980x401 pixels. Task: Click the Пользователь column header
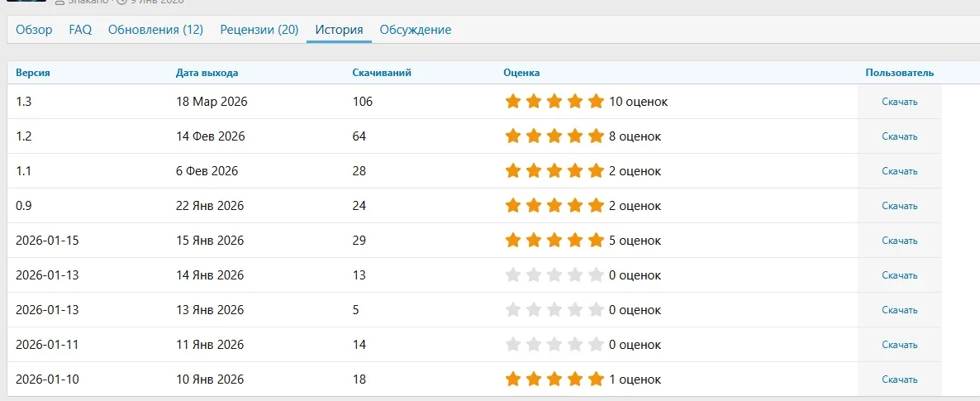pyautogui.click(x=899, y=73)
